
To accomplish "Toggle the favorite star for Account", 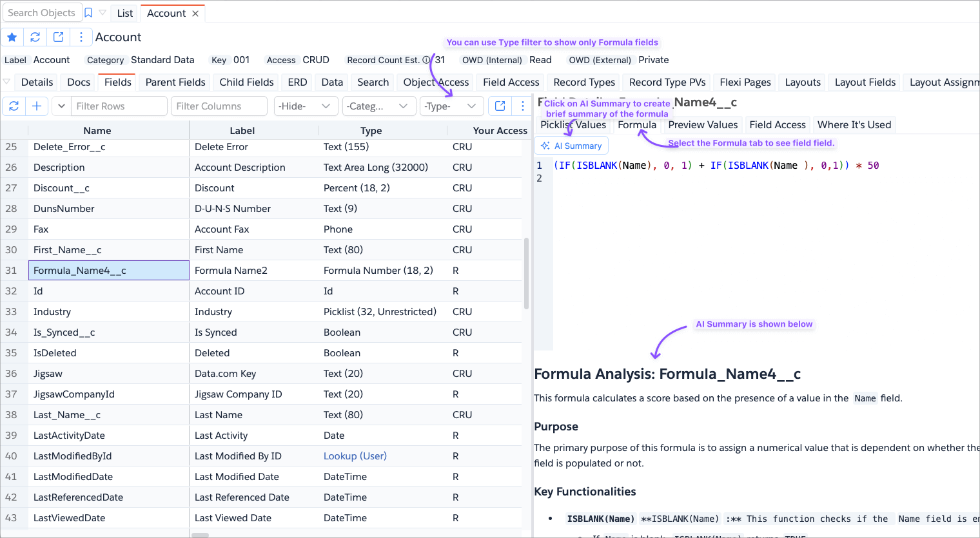I will (x=12, y=37).
